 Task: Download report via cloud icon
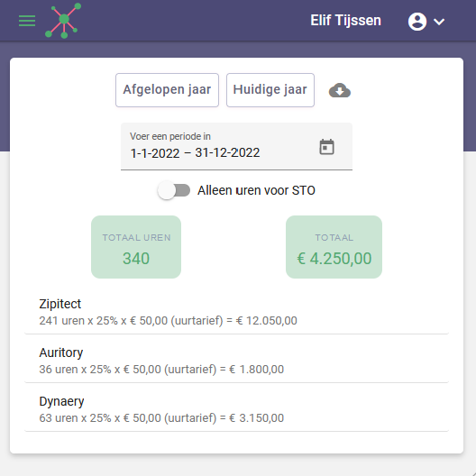(x=340, y=90)
